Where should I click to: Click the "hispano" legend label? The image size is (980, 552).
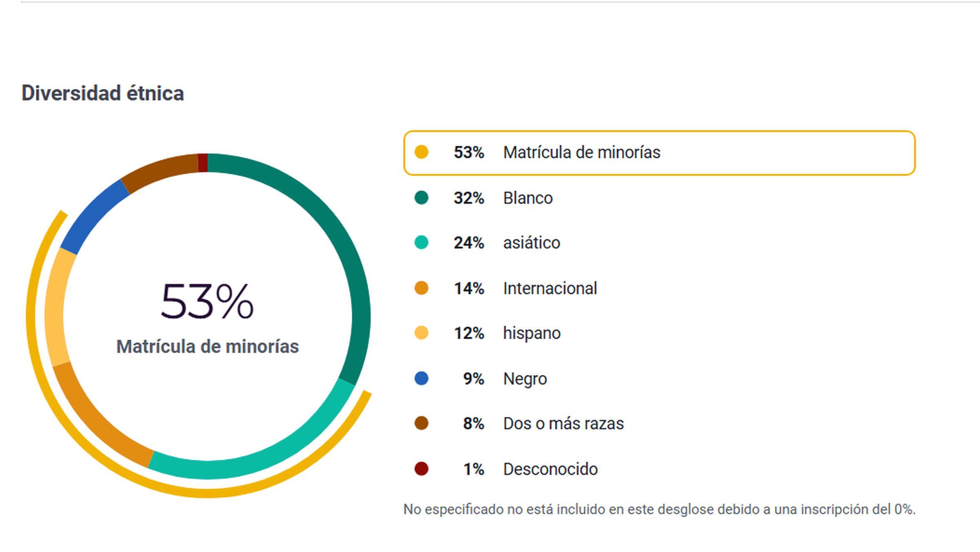[x=532, y=333]
